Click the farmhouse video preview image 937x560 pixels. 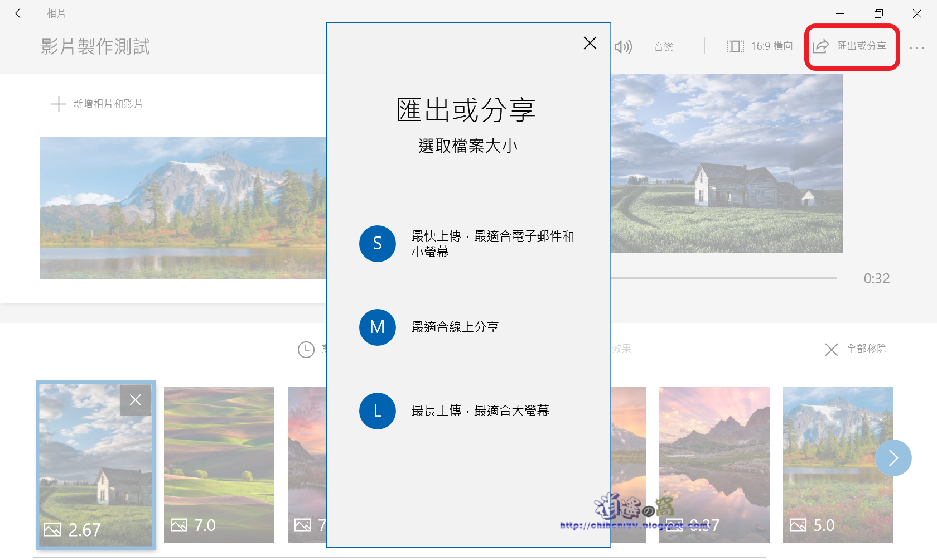point(727,163)
